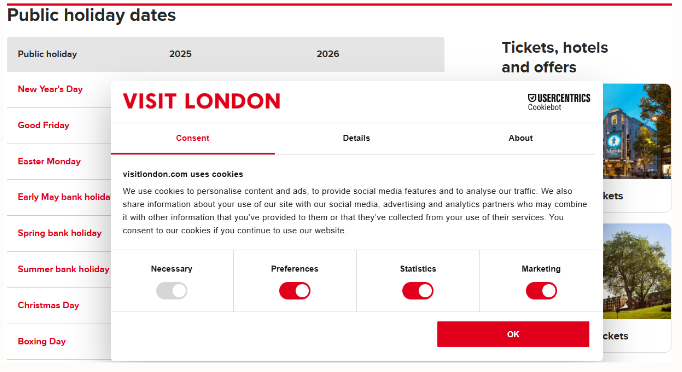This screenshot has width=682, height=372.
Task: Switch off the Marketing cookies toggle
Action: point(541,291)
